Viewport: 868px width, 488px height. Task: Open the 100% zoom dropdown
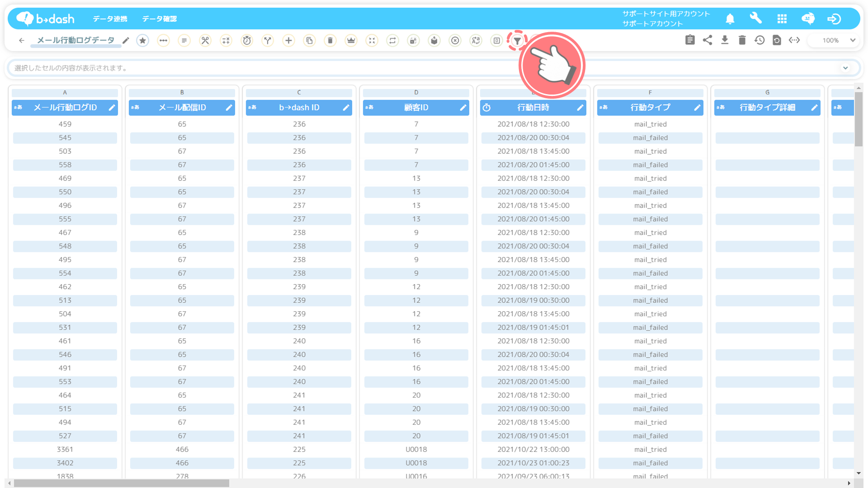click(x=834, y=40)
